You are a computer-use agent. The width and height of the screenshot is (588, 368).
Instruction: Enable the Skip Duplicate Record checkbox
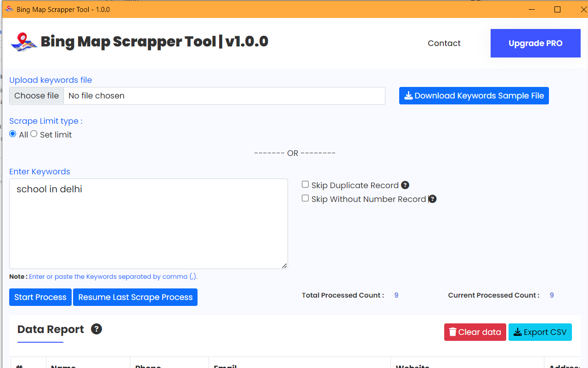coord(305,184)
